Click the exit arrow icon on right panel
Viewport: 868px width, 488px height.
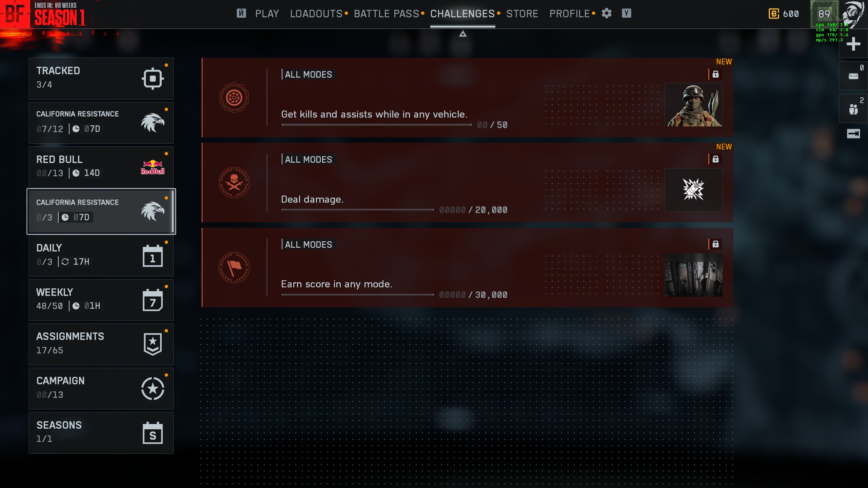(x=853, y=134)
